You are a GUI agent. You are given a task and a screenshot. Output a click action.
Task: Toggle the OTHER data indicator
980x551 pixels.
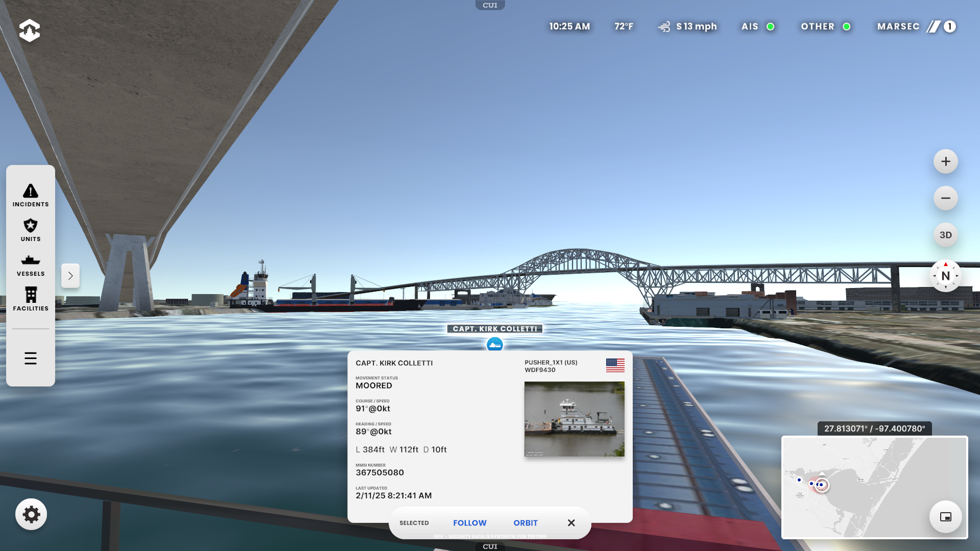[x=825, y=27]
